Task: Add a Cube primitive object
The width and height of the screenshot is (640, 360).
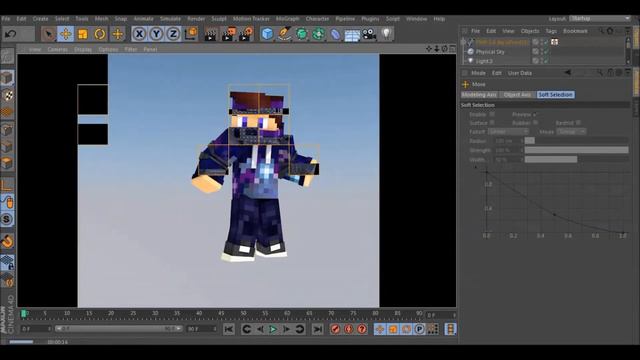Action: click(267, 34)
